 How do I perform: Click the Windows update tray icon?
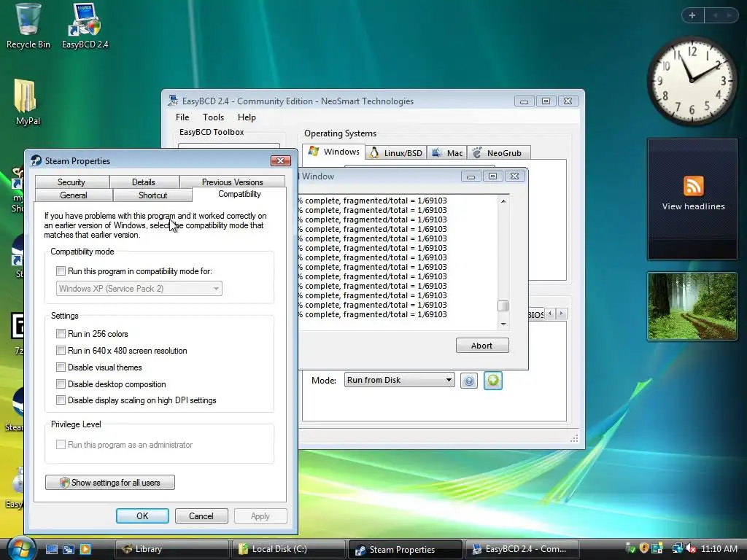[x=658, y=548]
